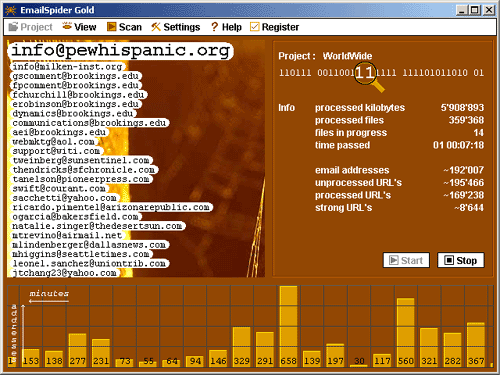Open the Help menu
The height and width of the screenshot is (375, 500).
point(226,27)
